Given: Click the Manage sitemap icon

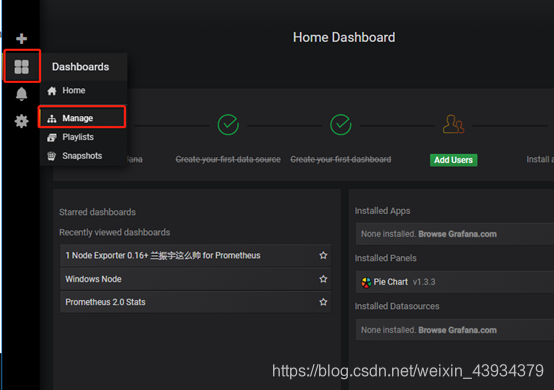Looking at the screenshot, I should tap(52, 118).
